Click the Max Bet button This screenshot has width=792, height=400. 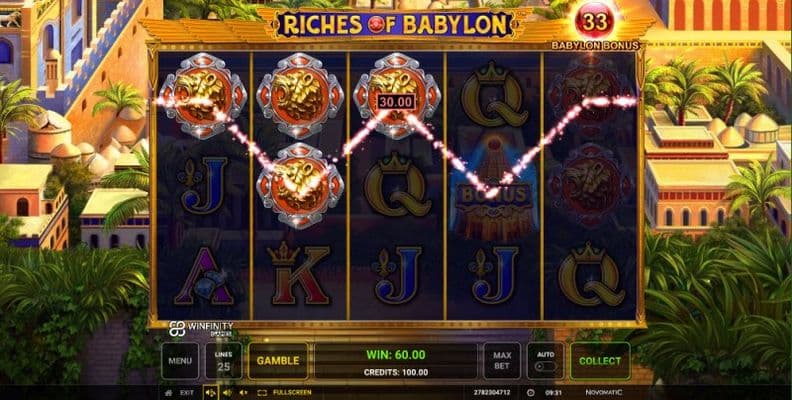[x=502, y=361]
